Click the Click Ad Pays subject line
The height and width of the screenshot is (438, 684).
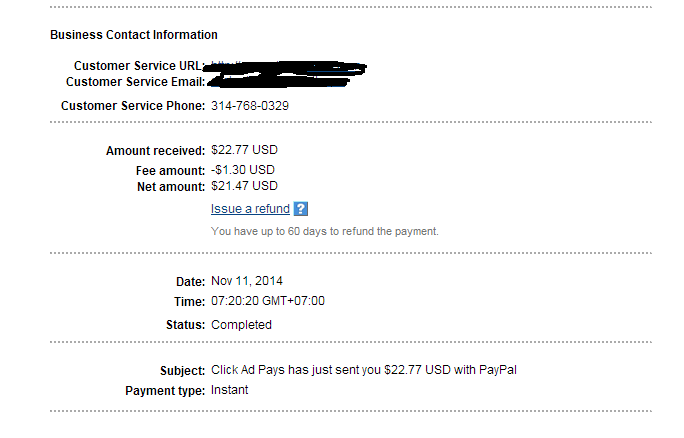364,370
